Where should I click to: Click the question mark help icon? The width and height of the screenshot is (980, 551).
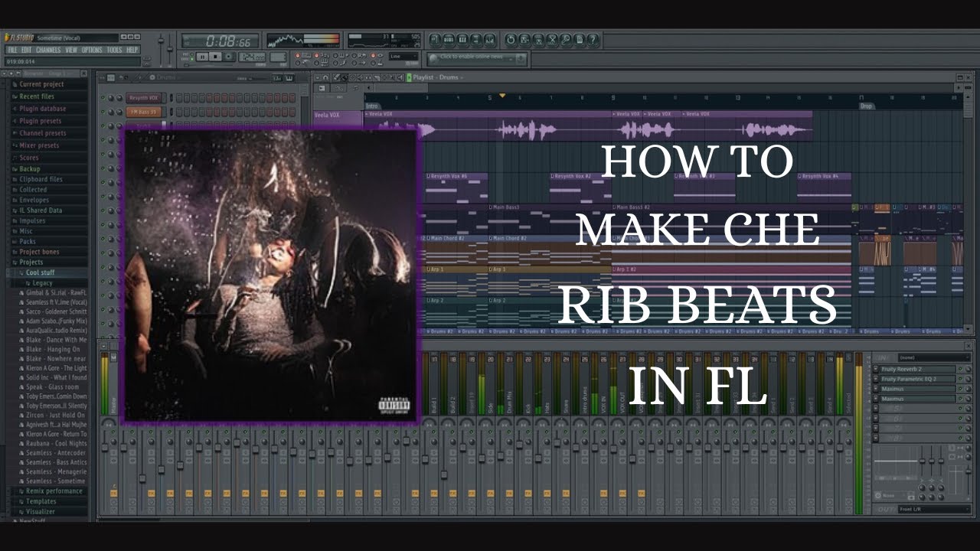click(x=593, y=40)
